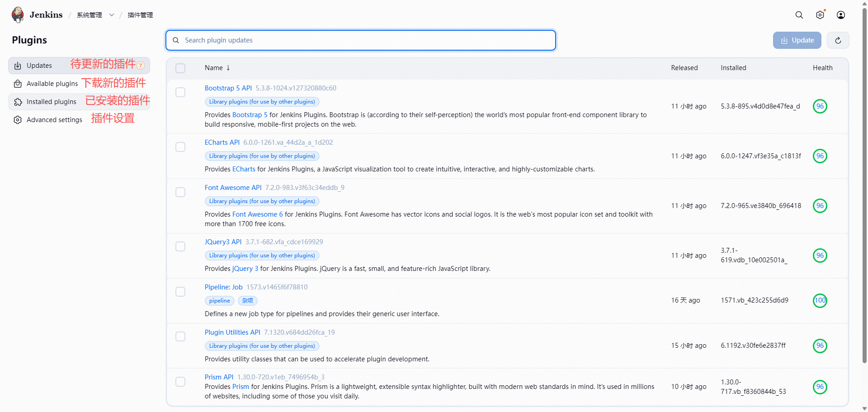This screenshot has height=412, width=868.
Task: Open Font Awesome API health score 96
Action: [x=820, y=206]
